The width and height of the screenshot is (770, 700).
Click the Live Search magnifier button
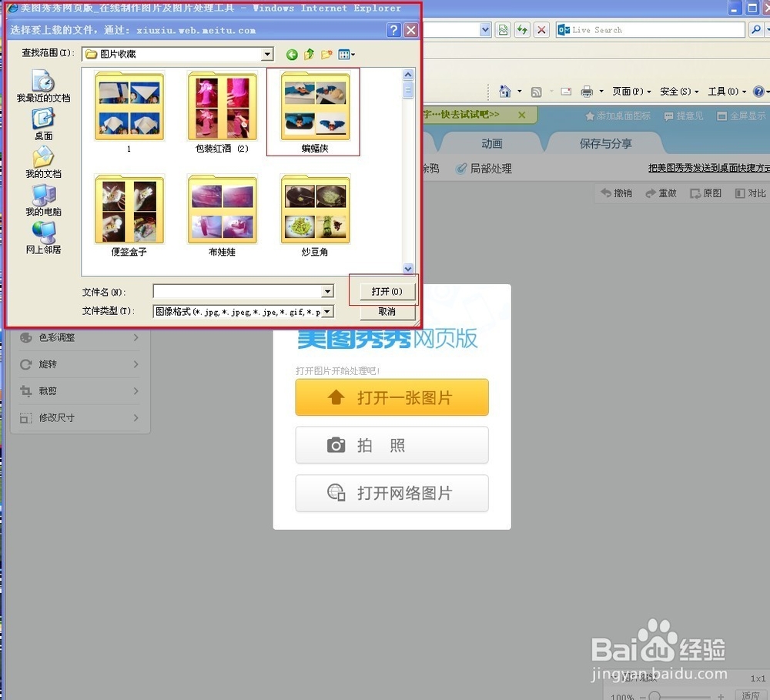(756, 30)
